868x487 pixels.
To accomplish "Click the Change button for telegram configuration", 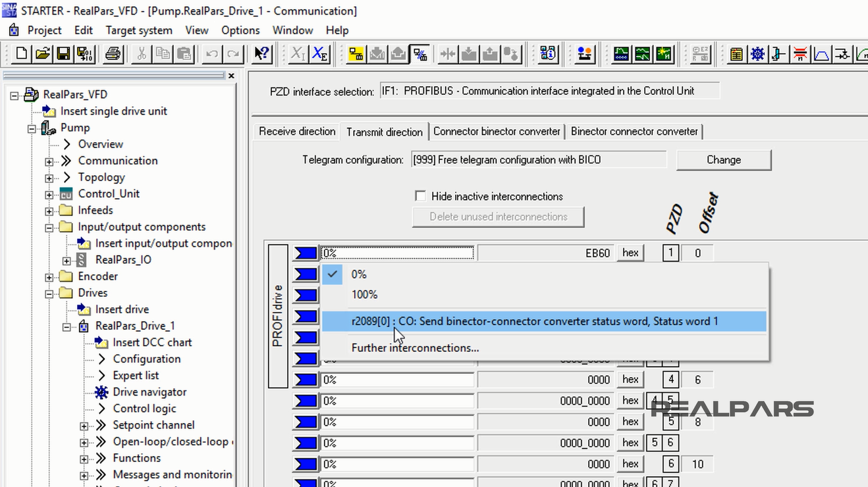I will coord(723,159).
